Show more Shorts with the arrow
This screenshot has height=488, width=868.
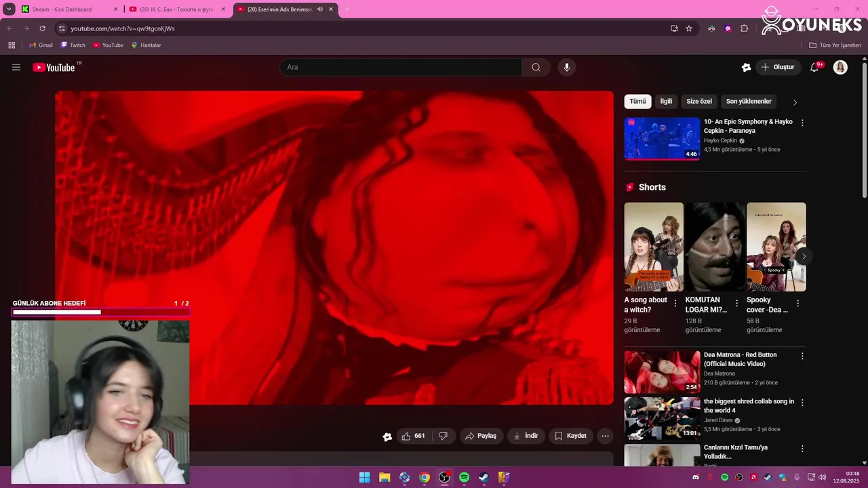click(x=804, y=256)
